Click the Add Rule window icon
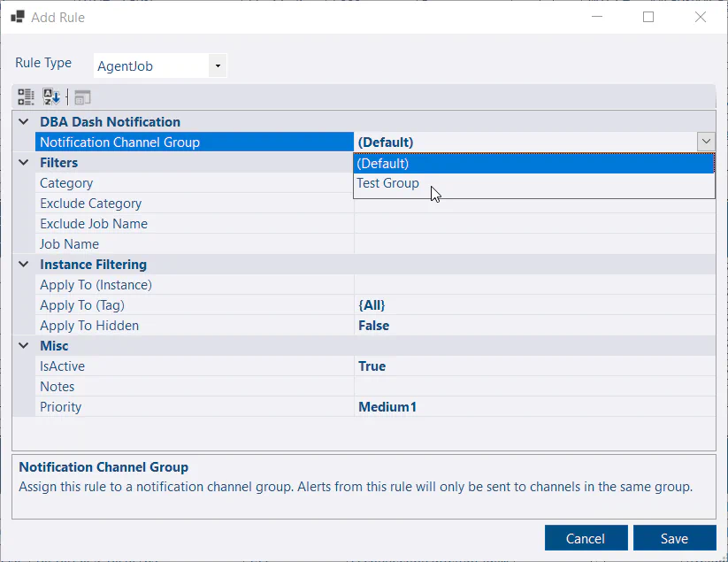This screenshot has height=562, width=728. 17,17
